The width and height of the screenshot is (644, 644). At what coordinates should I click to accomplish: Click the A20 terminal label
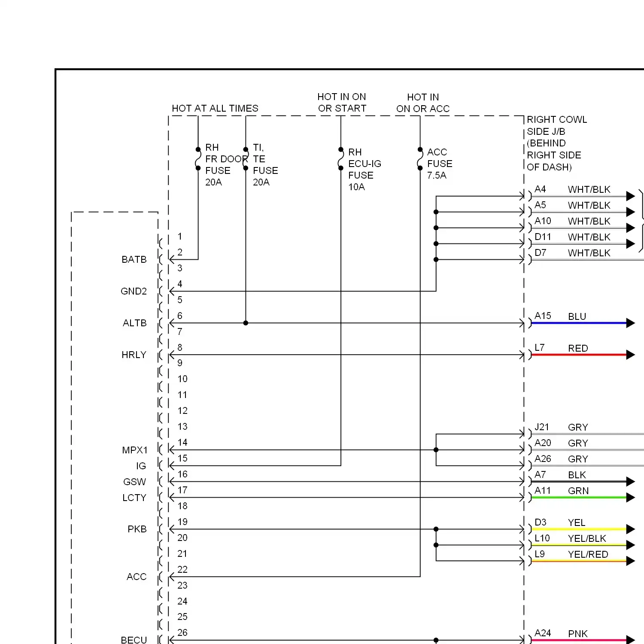pos(543,443)
